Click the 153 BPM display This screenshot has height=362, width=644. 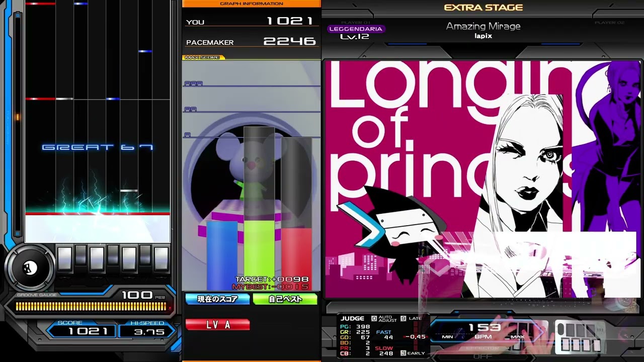(485, 328)
